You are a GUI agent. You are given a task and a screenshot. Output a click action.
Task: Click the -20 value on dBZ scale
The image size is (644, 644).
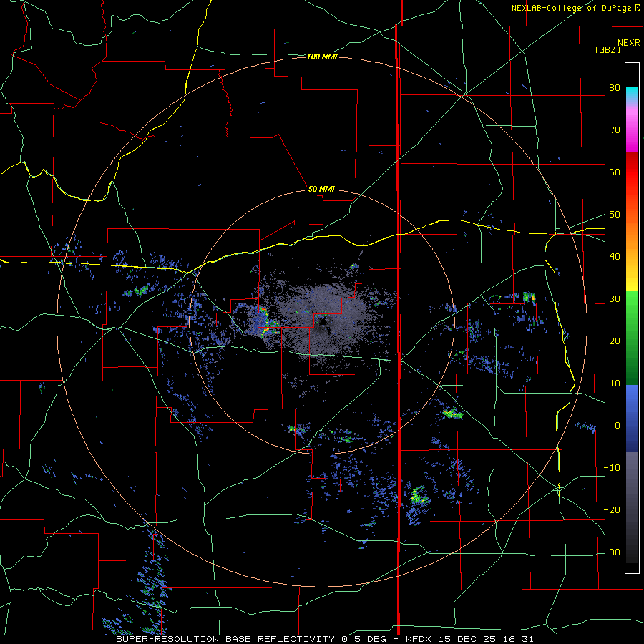click(612, 510)
